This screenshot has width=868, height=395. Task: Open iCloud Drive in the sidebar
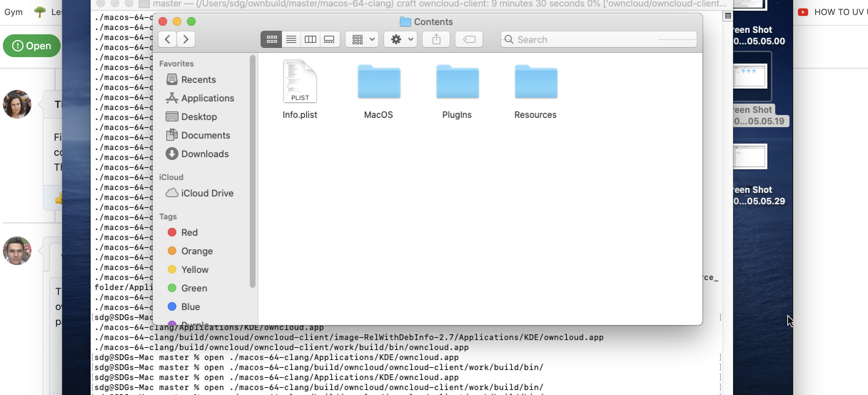(200, 193)
